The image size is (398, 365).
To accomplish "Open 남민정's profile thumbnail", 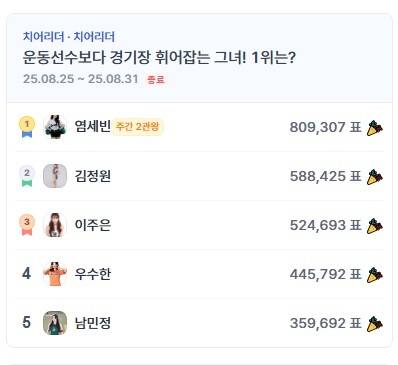I will pyautogui.click(x=55, y=323).
